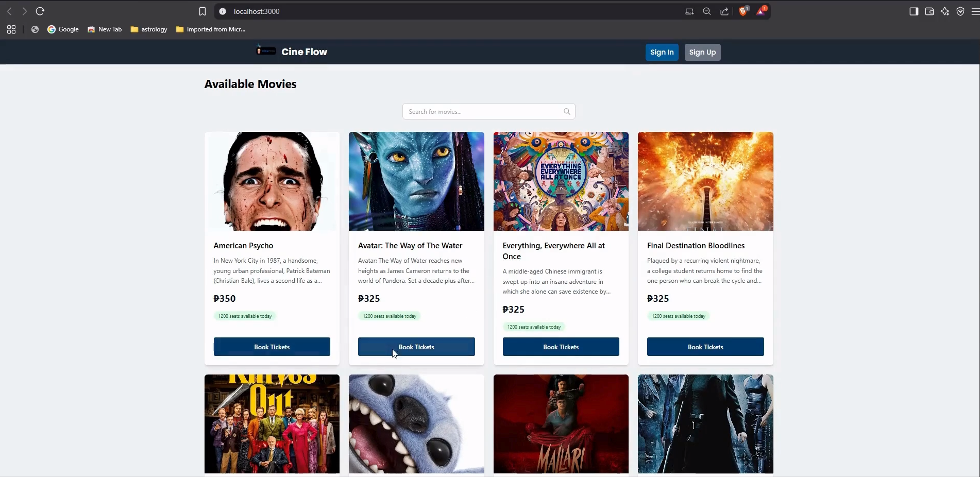This screenshot has width=980, height=477.
Task: Toggle the browser sidebar panel
Action: (914, 11)
